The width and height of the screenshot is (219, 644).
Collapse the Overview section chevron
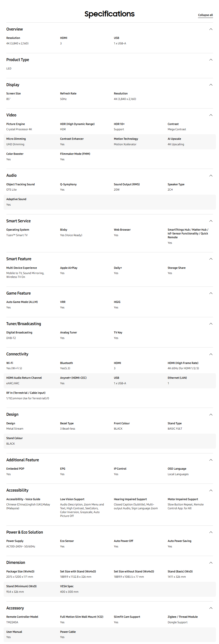click(x=211, y=29)
